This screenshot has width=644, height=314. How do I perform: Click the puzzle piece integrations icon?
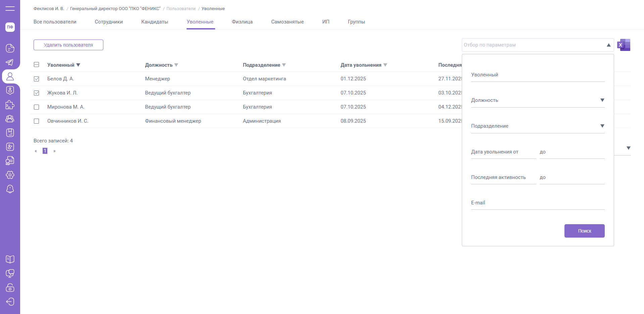point(10,105)
